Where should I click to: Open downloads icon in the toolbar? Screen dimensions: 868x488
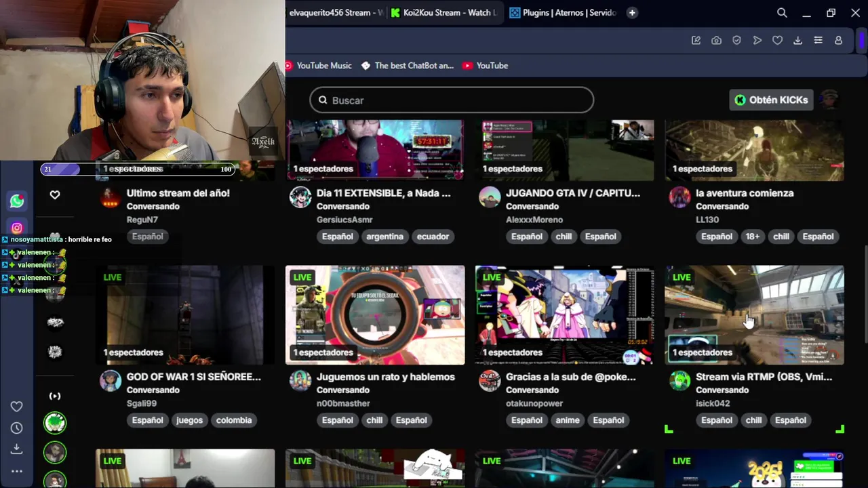797,41
